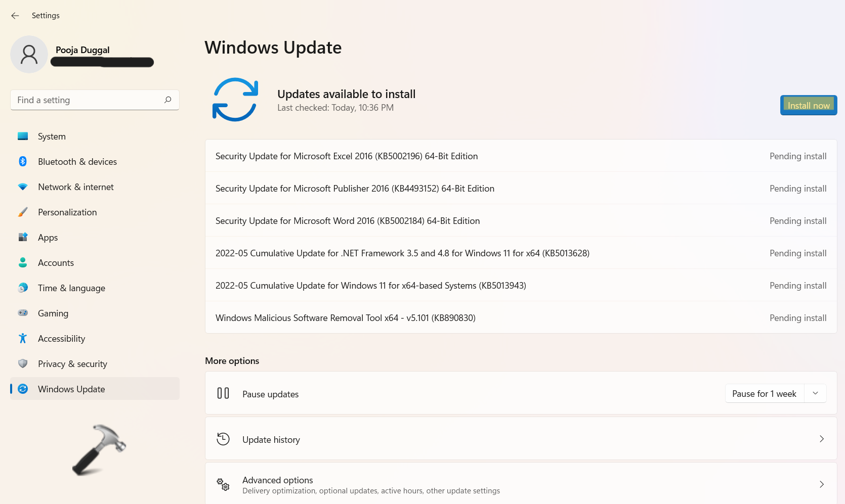
Task: Click the search magnifier icon
Action: [168, 100]
